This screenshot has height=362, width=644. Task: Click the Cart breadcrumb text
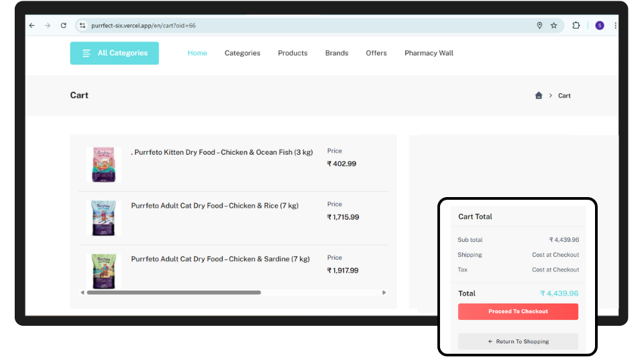pos(564,96)
